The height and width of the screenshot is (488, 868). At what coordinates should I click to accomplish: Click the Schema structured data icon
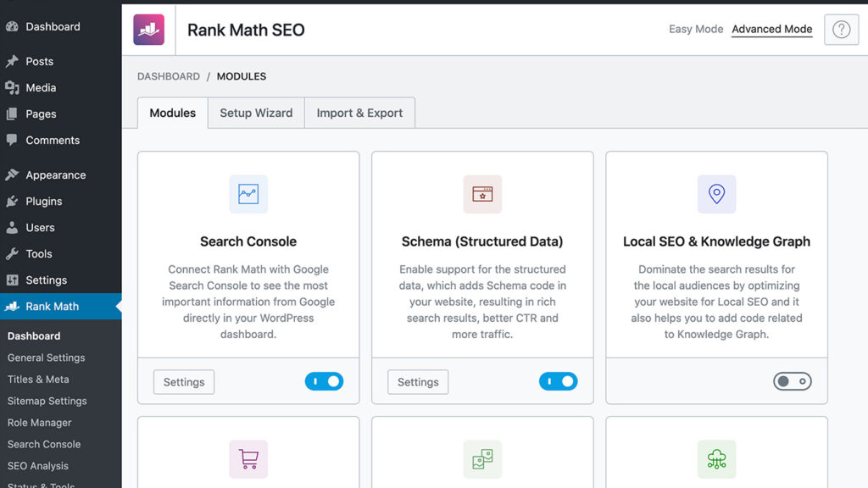[482, 194]
